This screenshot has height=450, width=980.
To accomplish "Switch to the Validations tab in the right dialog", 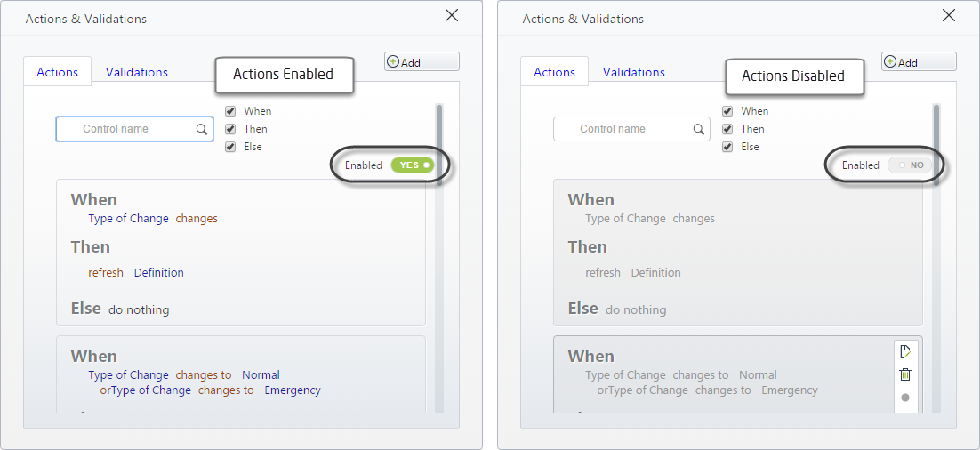I will [x=634, y=72].
